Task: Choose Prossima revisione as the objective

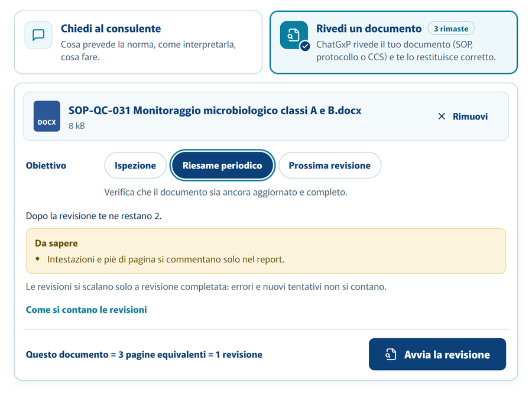Action: coord(329,166)
